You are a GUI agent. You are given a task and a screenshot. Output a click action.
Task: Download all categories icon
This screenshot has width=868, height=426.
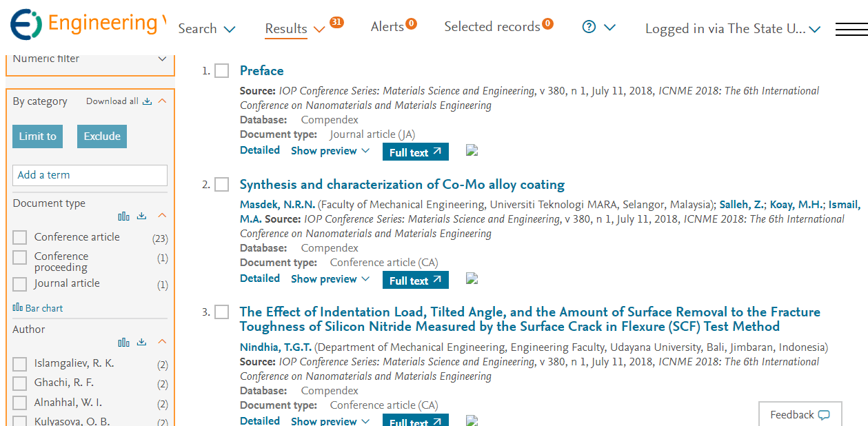(147, 101)
